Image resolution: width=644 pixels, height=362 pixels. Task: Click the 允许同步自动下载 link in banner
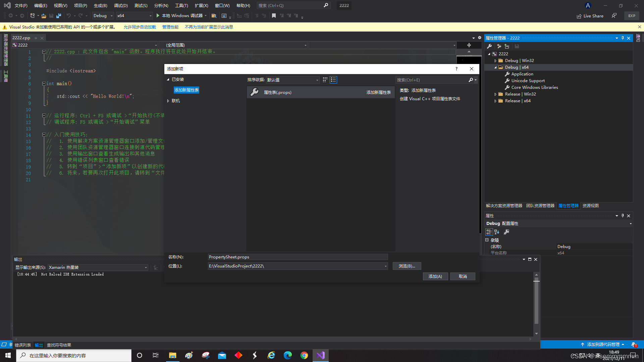click(x=139, y=27)
